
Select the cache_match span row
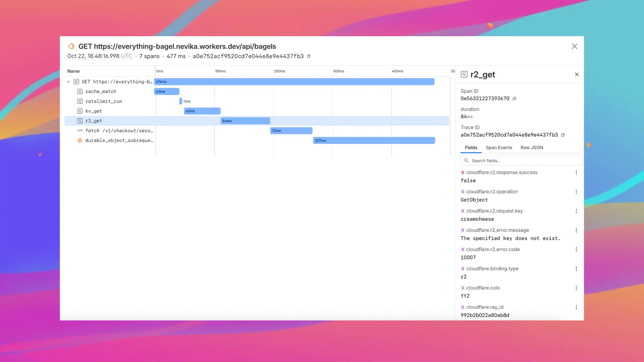[101, 92]
